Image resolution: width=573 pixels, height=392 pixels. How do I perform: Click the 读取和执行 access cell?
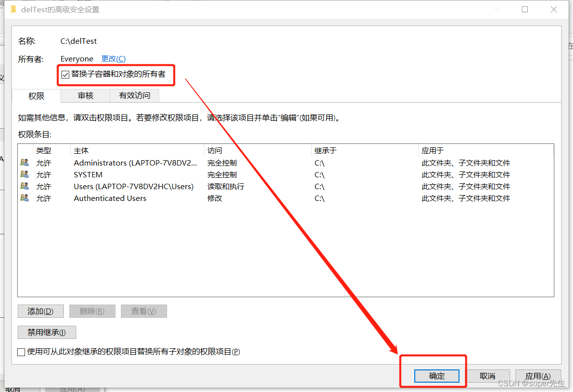(x=226, y=186)
